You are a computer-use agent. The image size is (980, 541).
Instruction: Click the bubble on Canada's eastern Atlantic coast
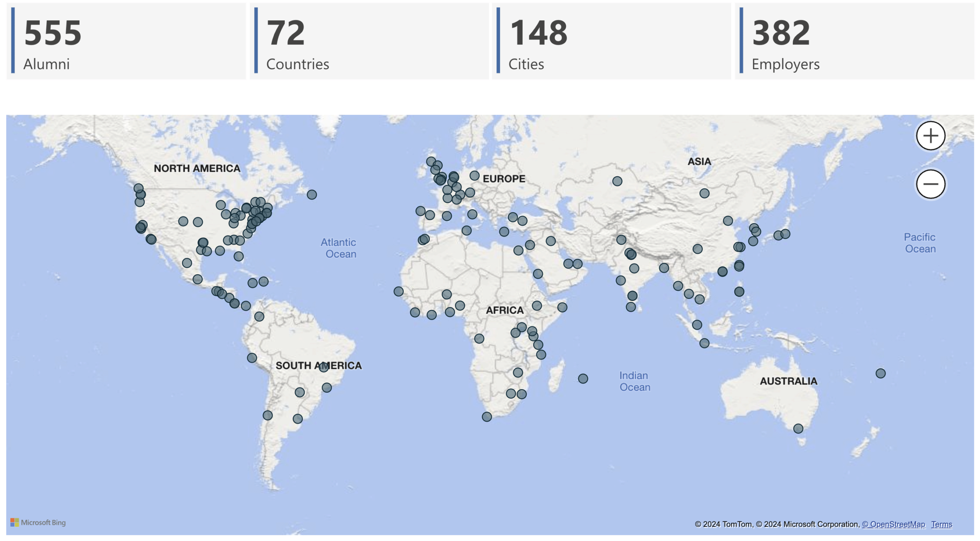pyautogui.click(x=312, y=195)
